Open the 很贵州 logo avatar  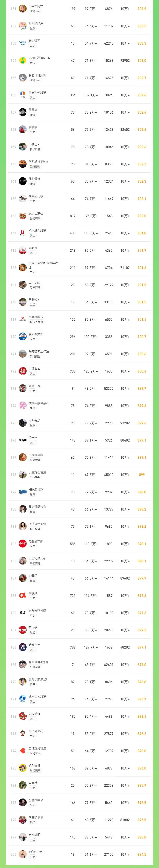(x=23, y=440)
